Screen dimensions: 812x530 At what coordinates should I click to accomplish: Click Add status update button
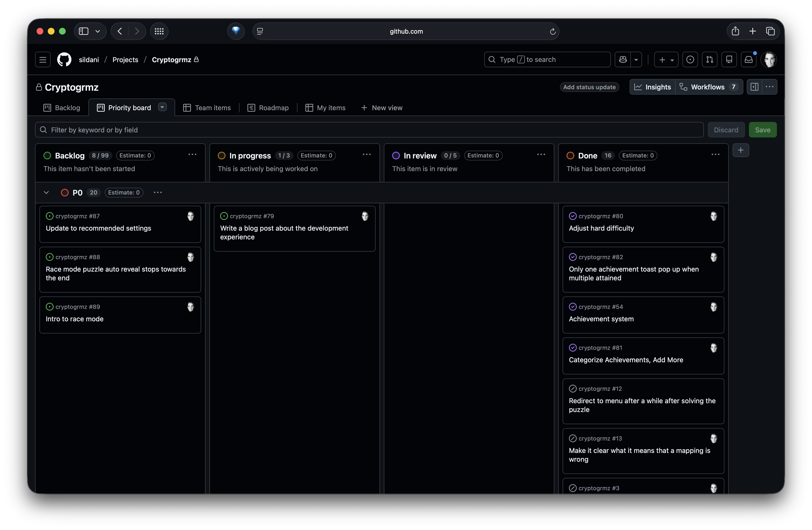click(x=589, y=87)
